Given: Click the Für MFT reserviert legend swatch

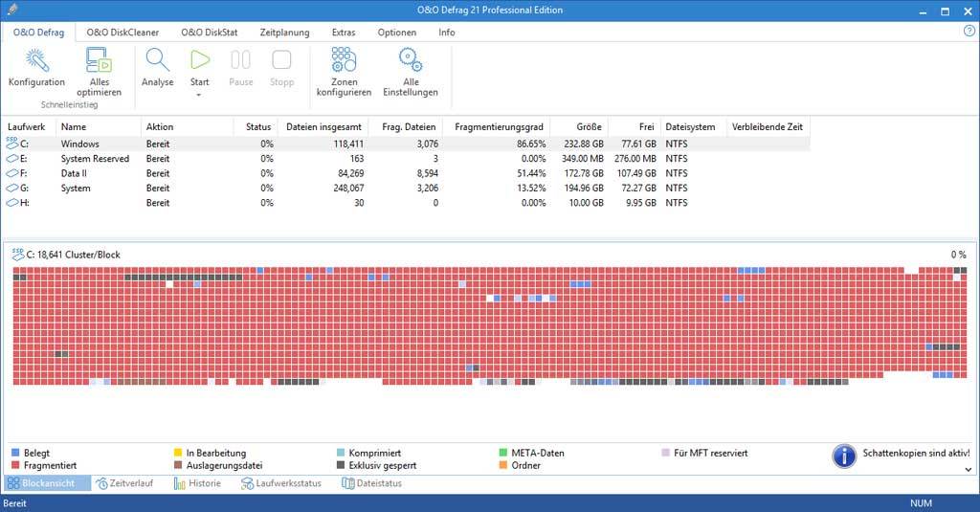Looking at the screenshot, I should [666, 453].
